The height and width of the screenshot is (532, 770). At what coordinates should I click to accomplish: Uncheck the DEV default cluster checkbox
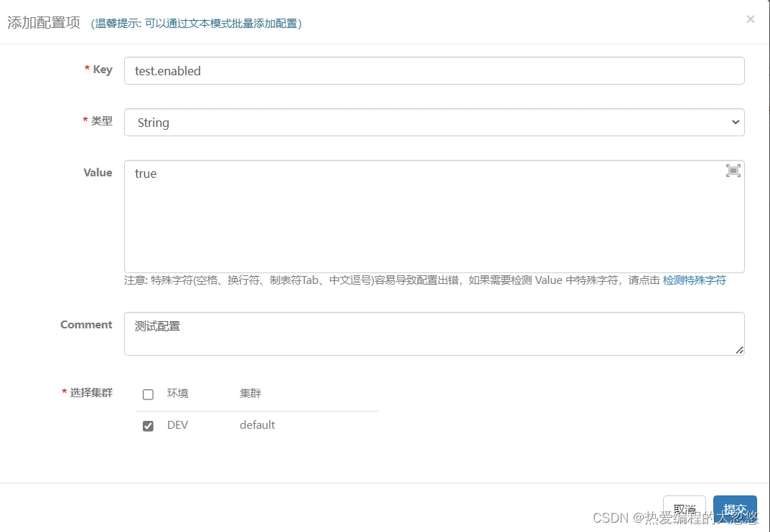click(148, 425)
